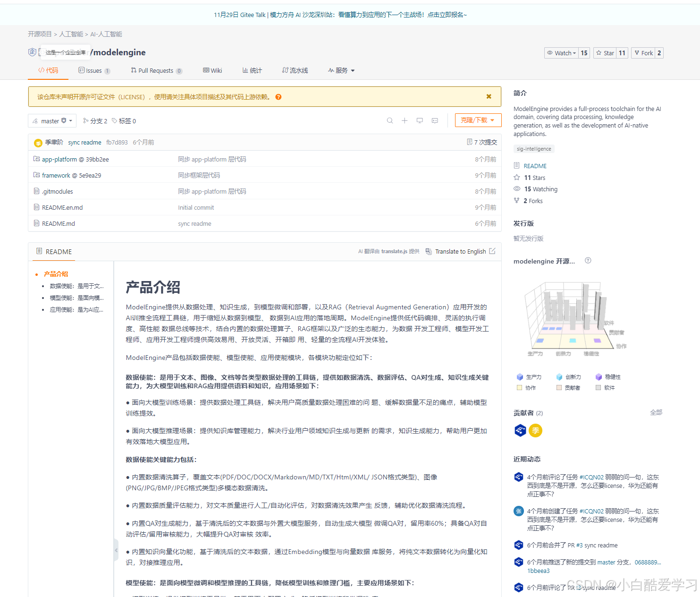Open the master branch dropdown
The image size is (700, 597).
[52, 121]
